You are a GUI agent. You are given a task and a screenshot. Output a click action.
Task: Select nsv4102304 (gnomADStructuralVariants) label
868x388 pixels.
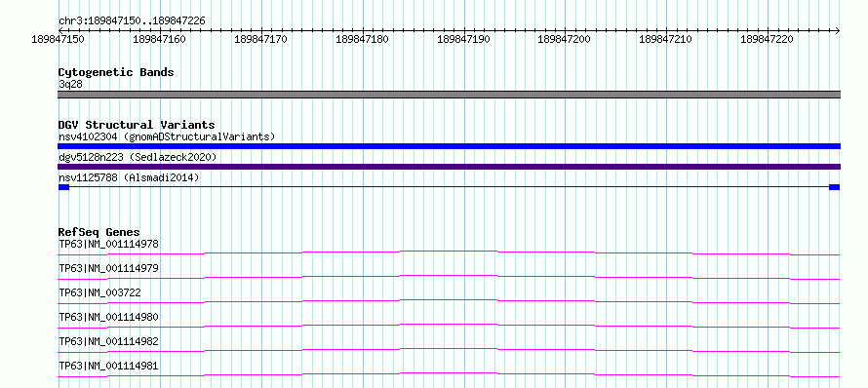[x=167, y=136]
